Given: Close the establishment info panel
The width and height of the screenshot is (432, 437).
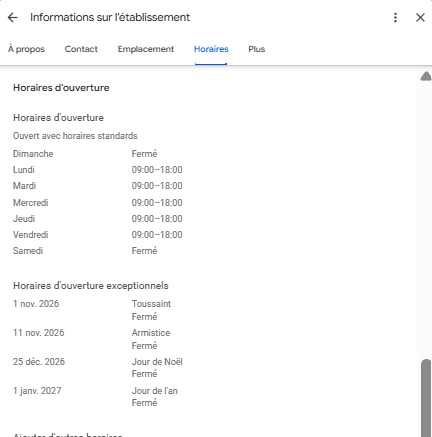Looking at the screenshot, I should coord(420,17).
